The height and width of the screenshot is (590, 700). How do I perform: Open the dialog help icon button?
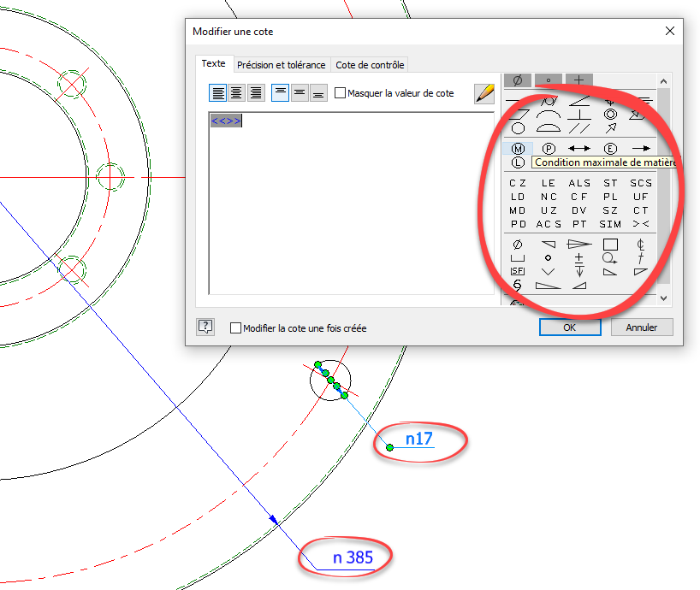pos(205,327)
